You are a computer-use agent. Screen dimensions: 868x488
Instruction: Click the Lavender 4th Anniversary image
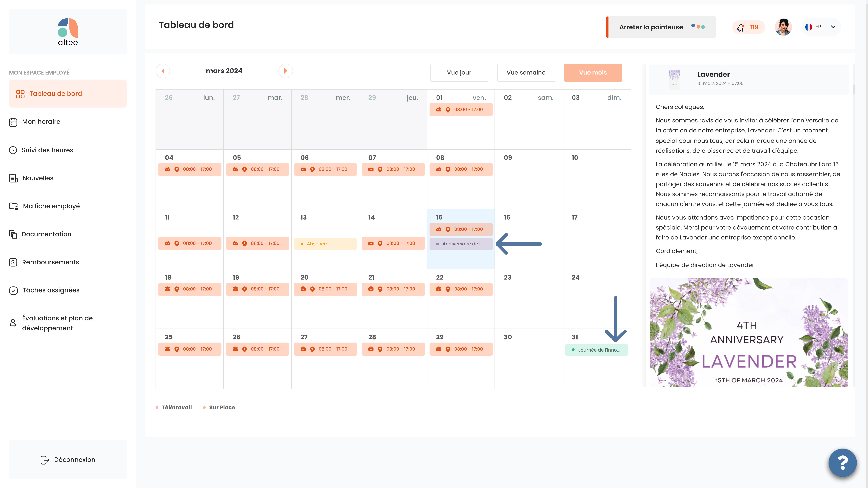point(749,333)
